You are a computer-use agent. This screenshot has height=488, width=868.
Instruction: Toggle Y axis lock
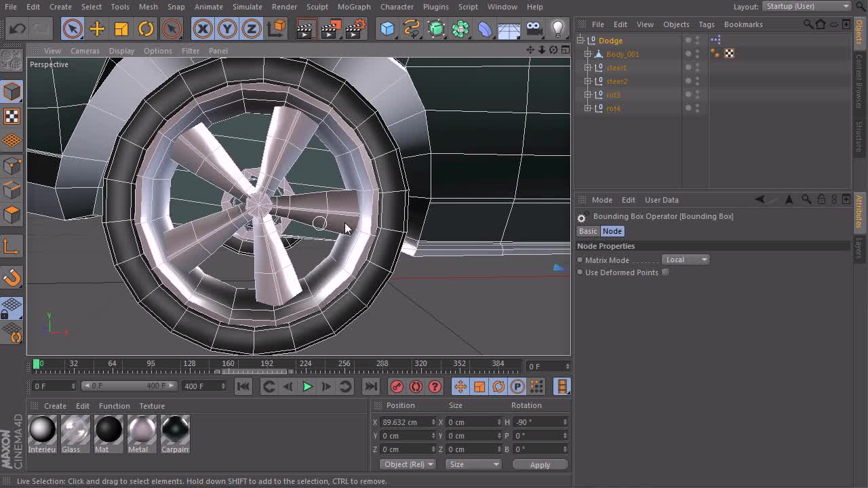[227, 28]
